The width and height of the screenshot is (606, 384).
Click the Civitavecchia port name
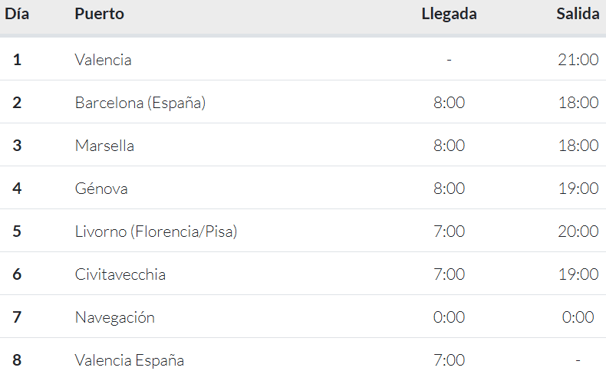(x=120, y=274)
